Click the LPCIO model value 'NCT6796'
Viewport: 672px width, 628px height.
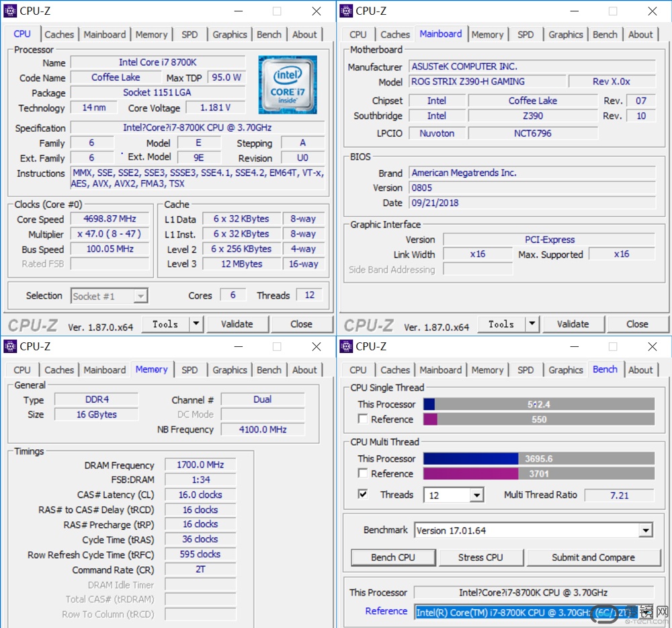(x=533, y=133)
